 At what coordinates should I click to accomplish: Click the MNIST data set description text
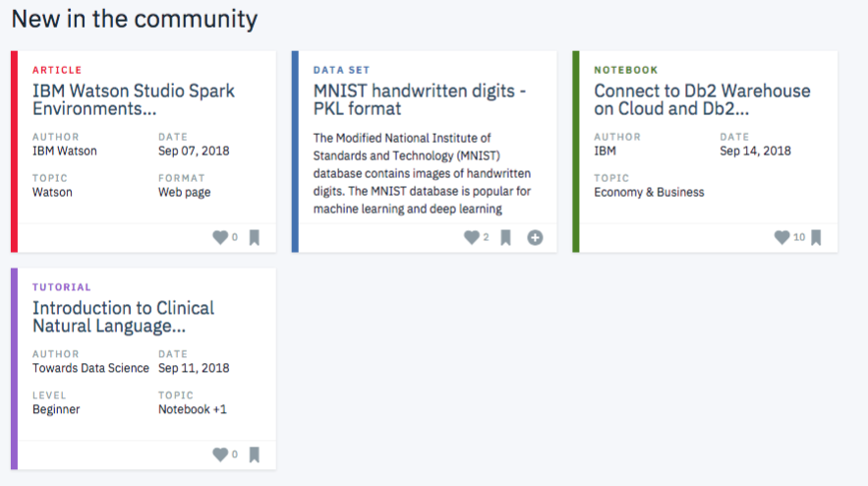[x=422, y=173]
